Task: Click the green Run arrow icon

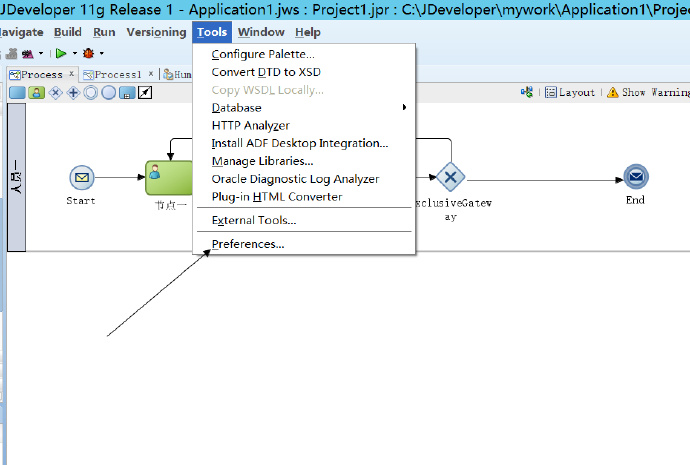Action: (x=61, y=53)
